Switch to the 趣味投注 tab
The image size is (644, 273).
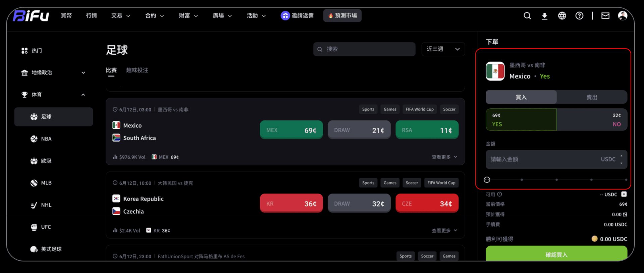tap(137, 70)
